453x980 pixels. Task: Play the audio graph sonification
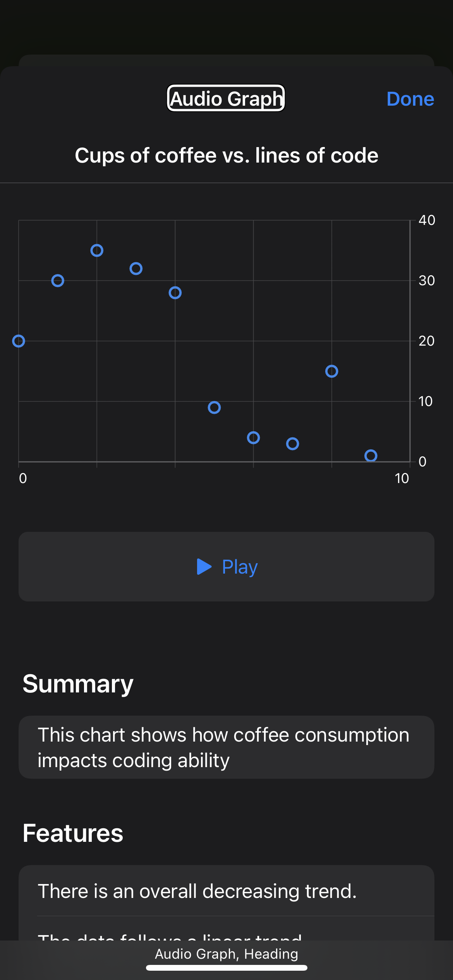coord(226,567)
